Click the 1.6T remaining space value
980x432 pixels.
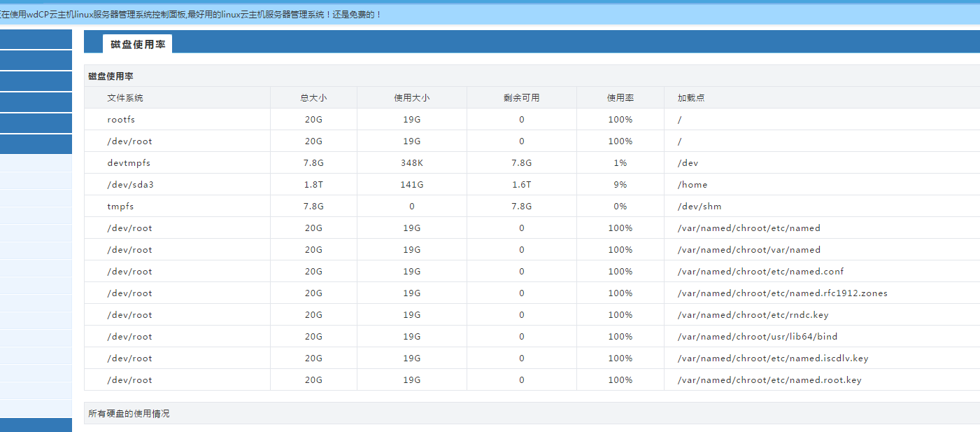click(x=522, y=185)
